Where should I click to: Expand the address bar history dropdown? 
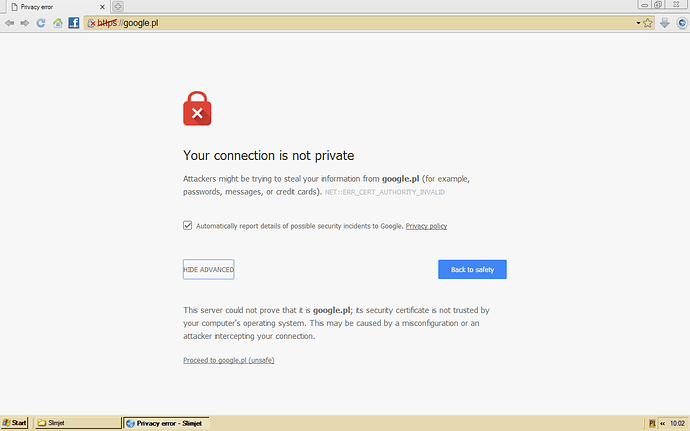pos(638,23)
